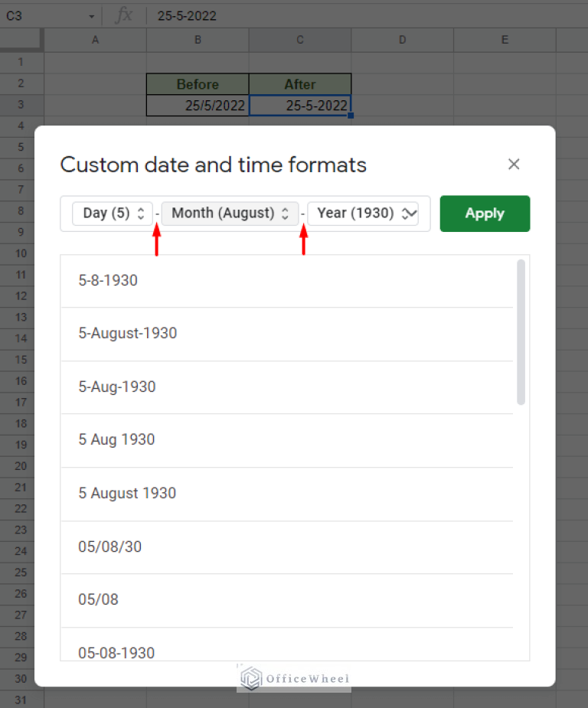Select the 5-August-1930 format option
588x708 pixels.
127,334
